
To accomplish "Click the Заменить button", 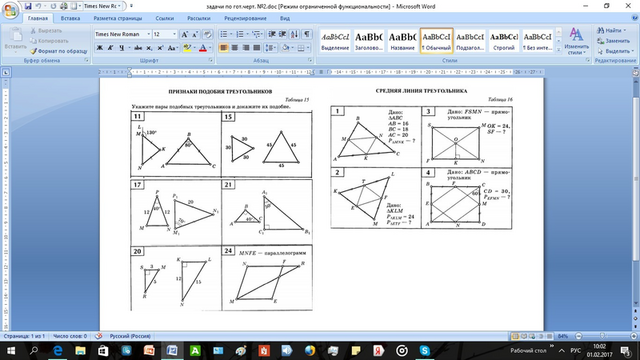I will click(613, 41).
